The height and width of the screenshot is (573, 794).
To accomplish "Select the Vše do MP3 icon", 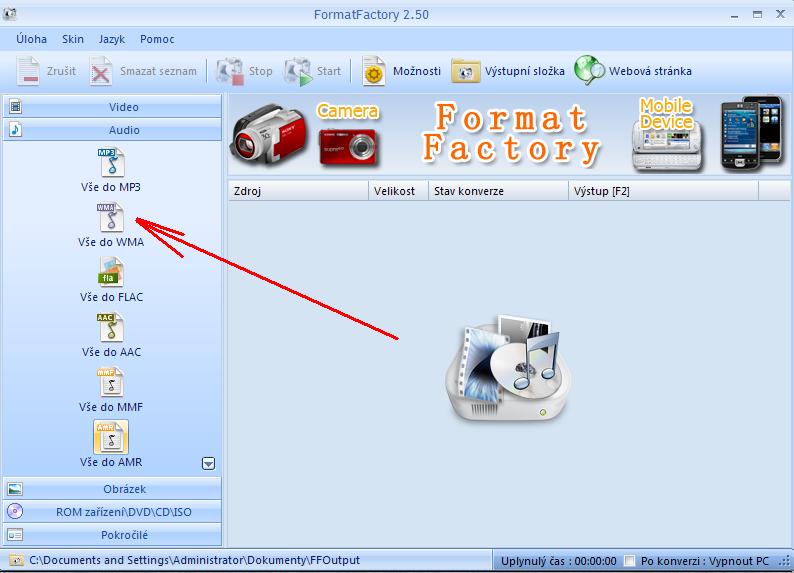I will click(111, 162).
